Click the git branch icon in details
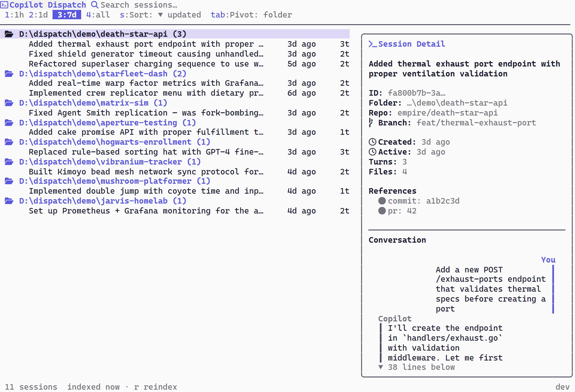 click(x=371, y=123)
